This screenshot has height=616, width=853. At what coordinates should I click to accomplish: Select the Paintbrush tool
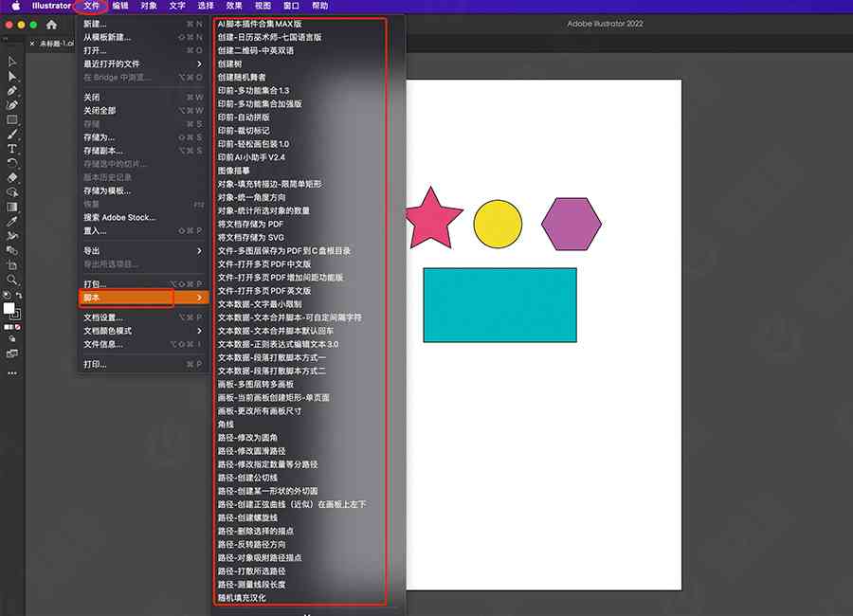[12, 134]
